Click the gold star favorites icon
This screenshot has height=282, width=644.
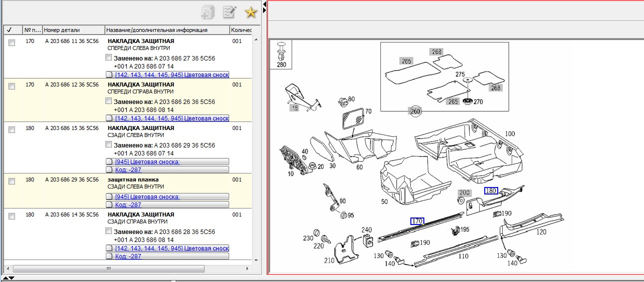point(251,12)
